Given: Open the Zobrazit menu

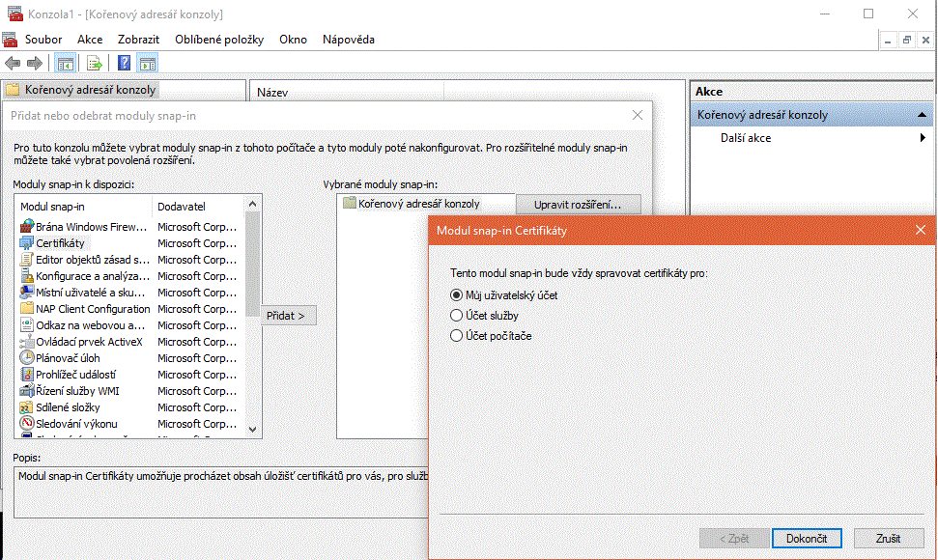Looking at the screenshot, I should point(139,40).
